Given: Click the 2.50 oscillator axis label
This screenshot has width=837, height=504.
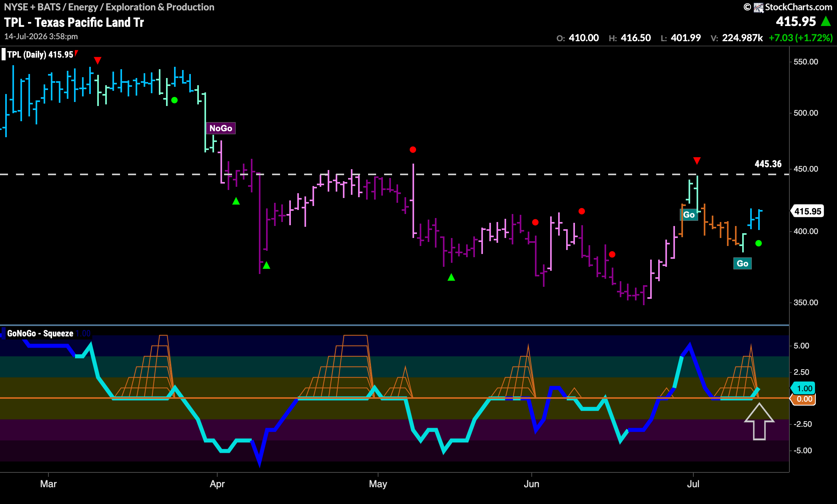Looking at the screenshot, I should tap(801, 372).
